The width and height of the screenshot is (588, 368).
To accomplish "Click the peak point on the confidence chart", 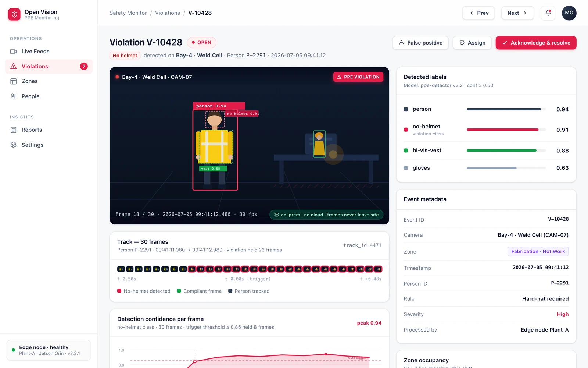I will (326, 354).
